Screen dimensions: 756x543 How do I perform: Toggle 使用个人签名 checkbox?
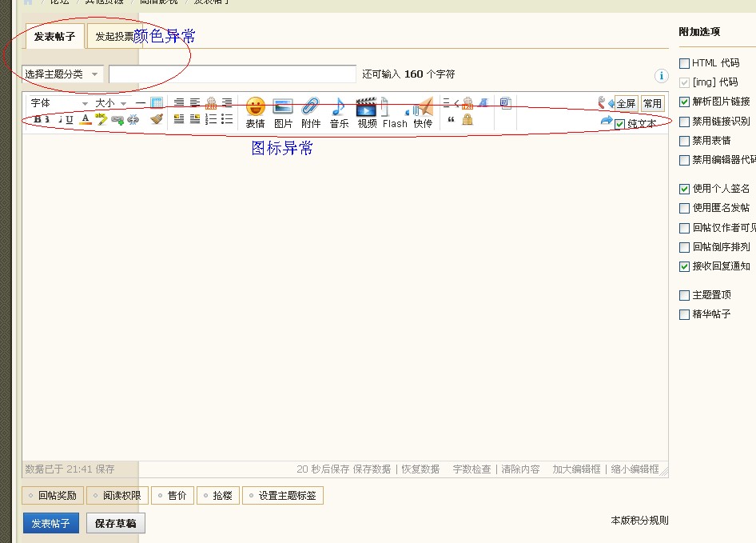(684, 189)
